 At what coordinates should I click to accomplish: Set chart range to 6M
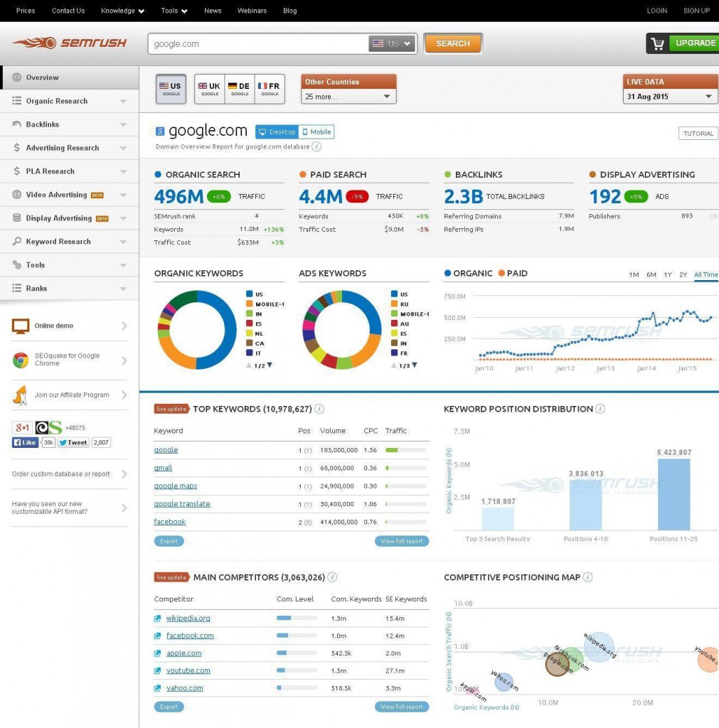[651, 275]
